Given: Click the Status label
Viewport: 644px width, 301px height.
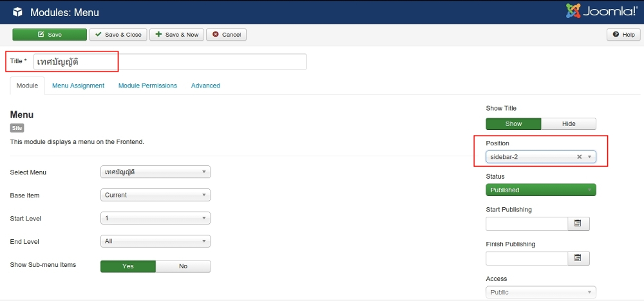Looking at the screenshot, I should pyautogui.click(x=495, y=176).
